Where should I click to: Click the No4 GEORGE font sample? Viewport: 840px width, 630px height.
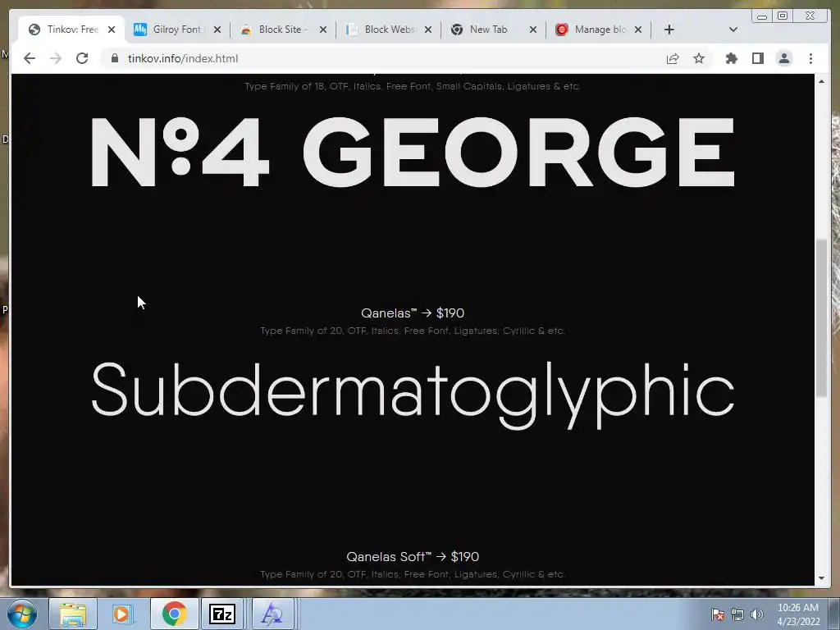[413, 152]
